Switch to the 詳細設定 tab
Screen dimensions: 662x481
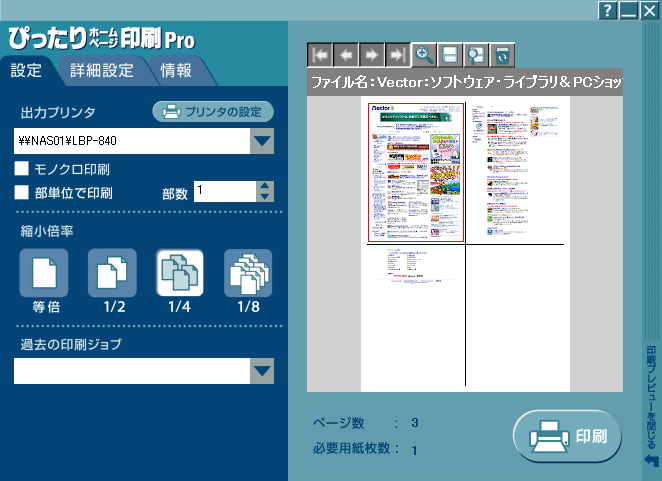pyautogui.click(x=102, y=71)
